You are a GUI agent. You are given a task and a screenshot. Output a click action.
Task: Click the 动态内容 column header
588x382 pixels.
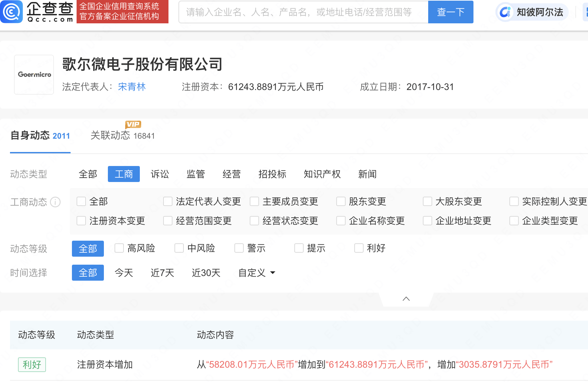tap(215, 335)
